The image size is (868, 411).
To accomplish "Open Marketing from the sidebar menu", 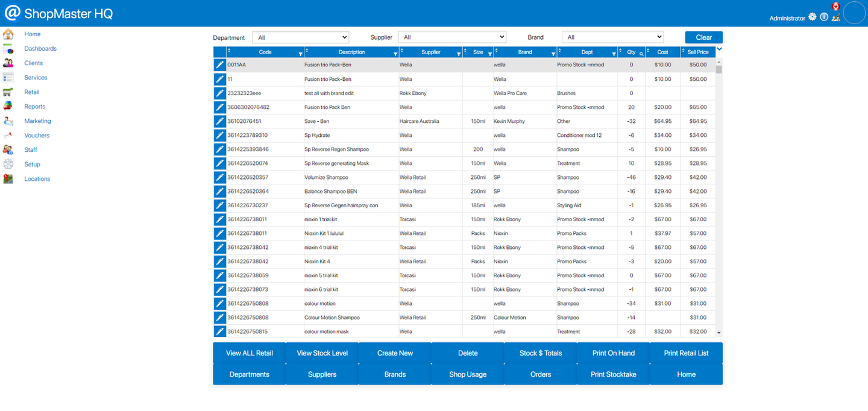I will [x=37, y=121].
